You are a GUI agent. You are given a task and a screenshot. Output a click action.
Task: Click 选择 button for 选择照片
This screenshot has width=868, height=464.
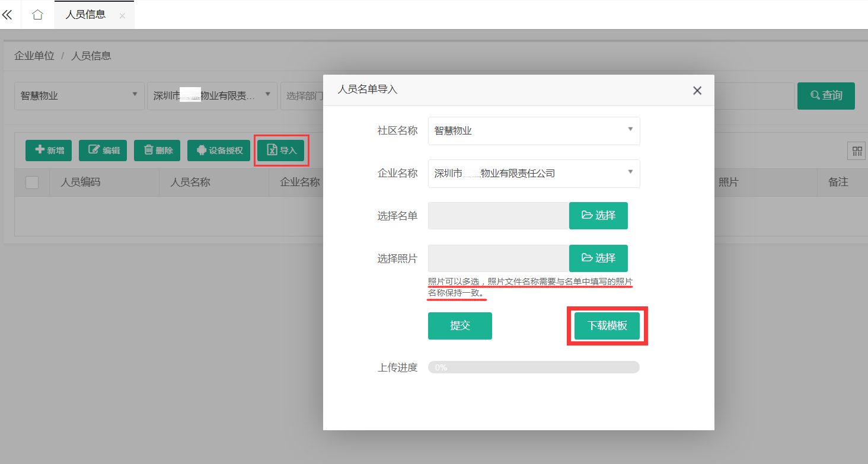coord(598,258)
